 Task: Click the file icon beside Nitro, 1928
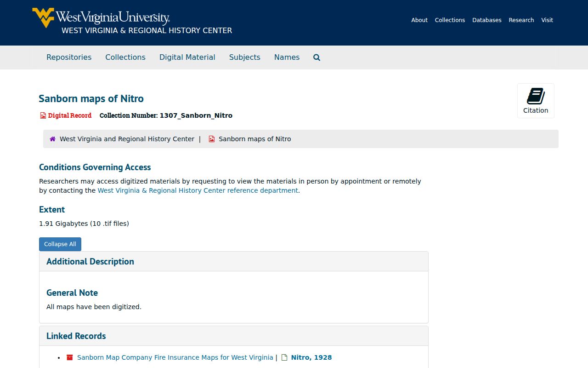(x=284, y=357)
